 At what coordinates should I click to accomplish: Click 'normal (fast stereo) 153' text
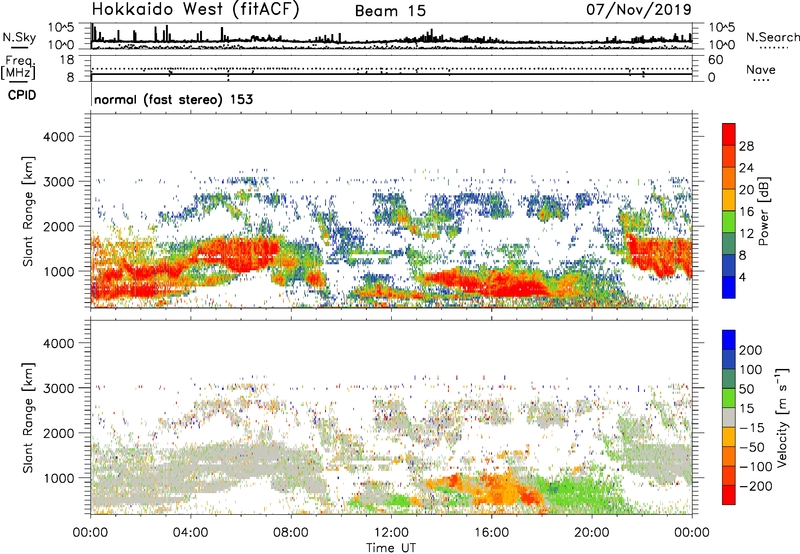point(173,99)
